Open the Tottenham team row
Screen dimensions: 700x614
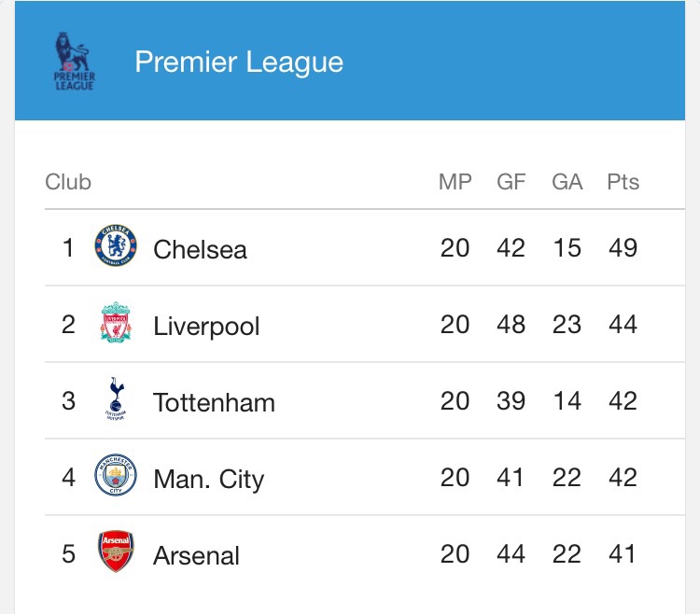[x=365, y=400]
